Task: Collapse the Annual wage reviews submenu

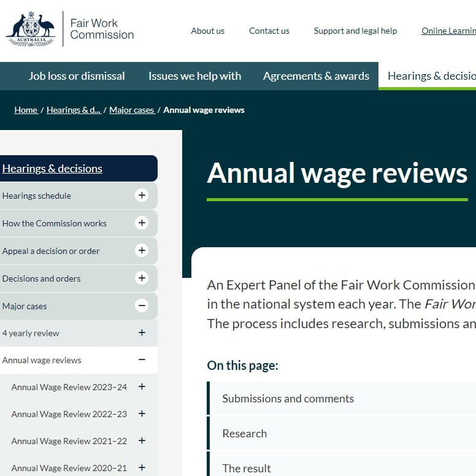Action: tap(142, 360)
